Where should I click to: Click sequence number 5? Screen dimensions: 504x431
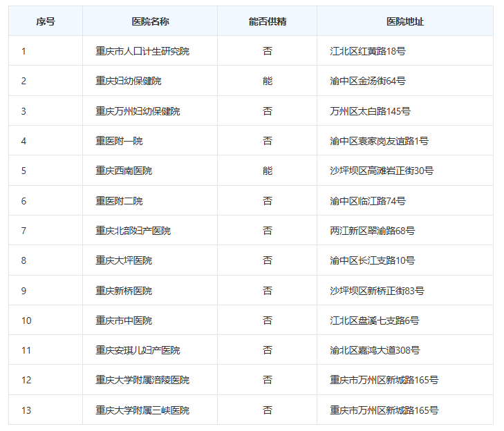click(x=24, y=171)
